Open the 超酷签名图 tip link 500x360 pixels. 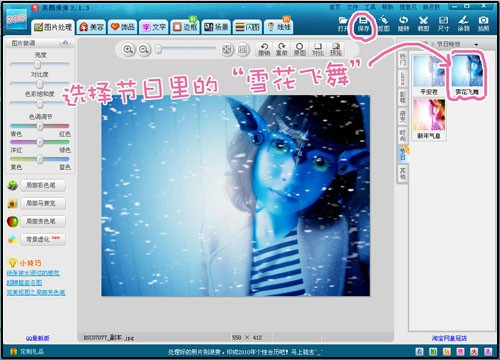(x=24, y=283)
